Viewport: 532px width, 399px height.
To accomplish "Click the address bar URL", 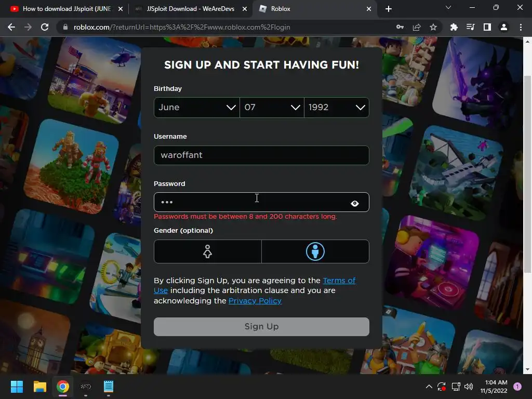I will [x=182, y=27].
